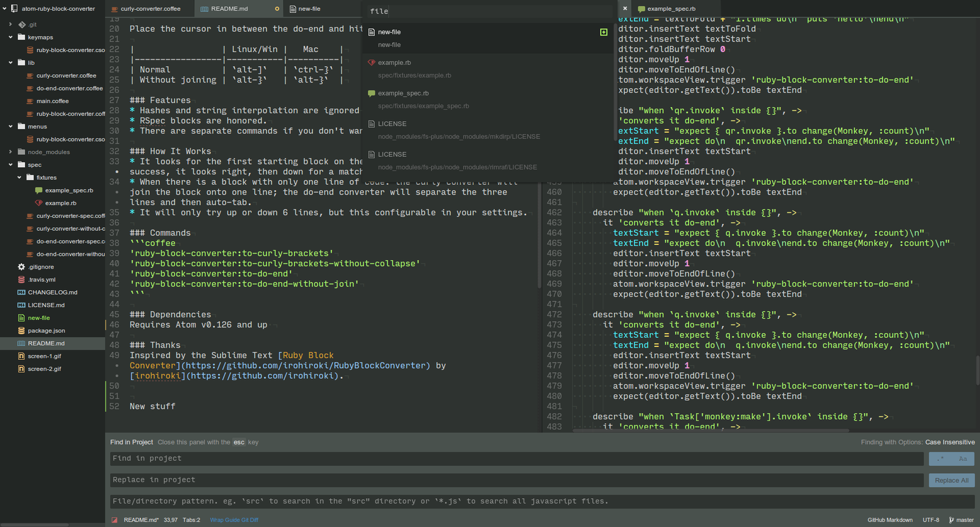Expand the .git folder chevron
The image size is (980, 527).
point(10,24)
